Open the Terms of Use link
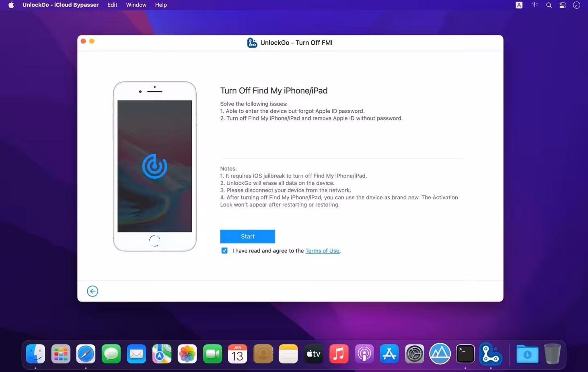Image resolution: width=588 pixels, height=372 pixels. click(322, 250)
